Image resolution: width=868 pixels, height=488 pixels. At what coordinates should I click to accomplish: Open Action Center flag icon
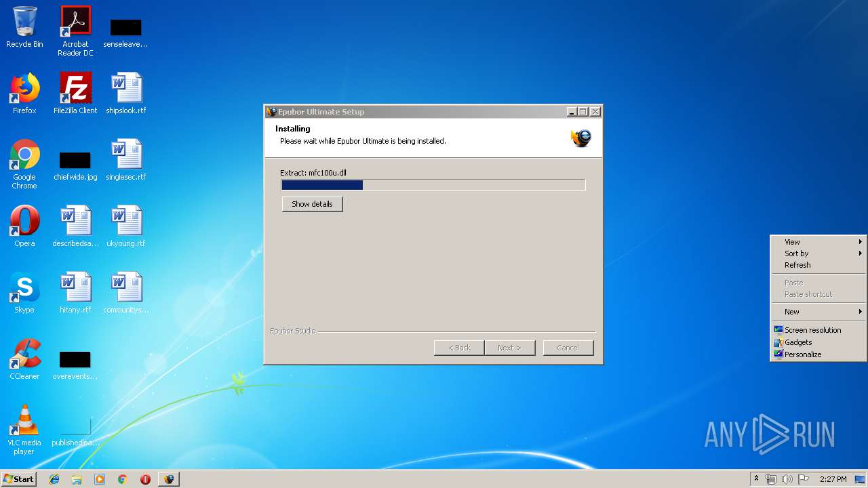[x=804, y=479]
